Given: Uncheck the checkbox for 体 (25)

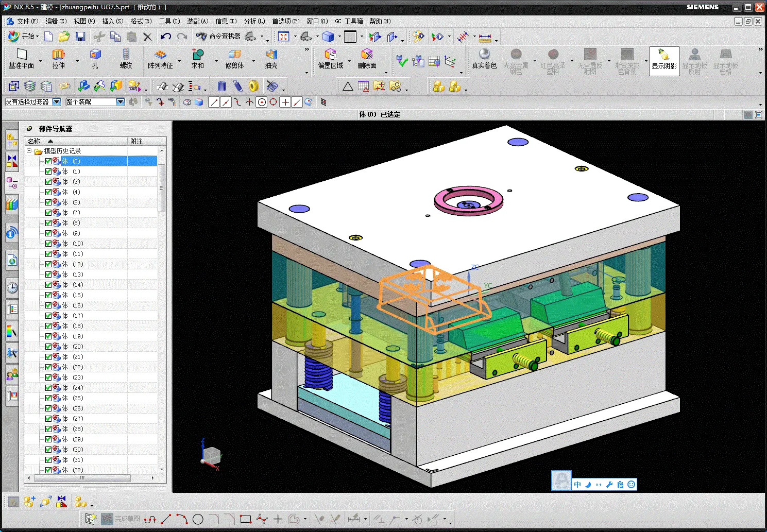Looking at the screenshot, I should (48, 398).
